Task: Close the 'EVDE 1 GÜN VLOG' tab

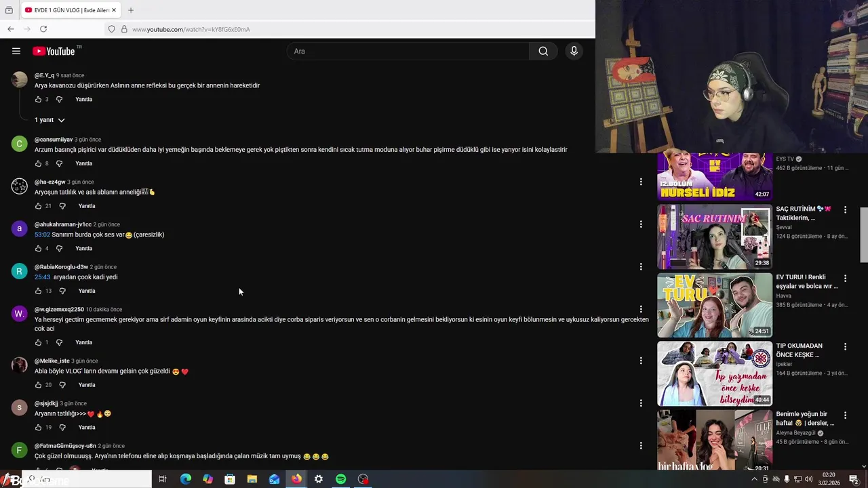Action: tap(114, 10)
